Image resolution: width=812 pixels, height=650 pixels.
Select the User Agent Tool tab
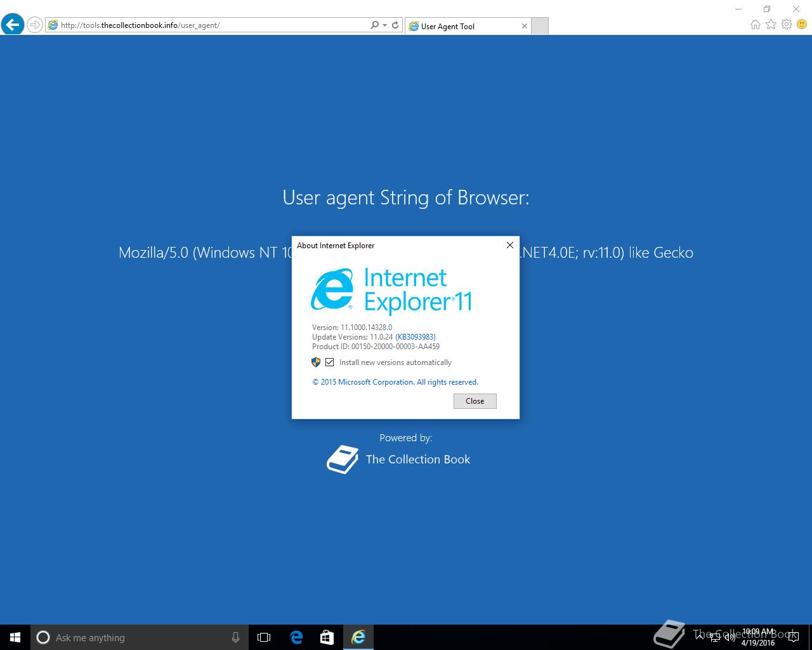tap(468, 26)
